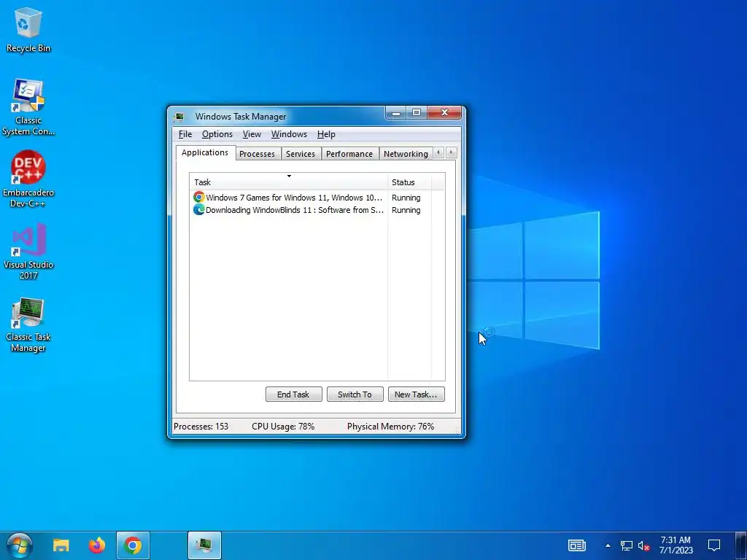
Task: Click the End Task button
Action: (293, 394)
